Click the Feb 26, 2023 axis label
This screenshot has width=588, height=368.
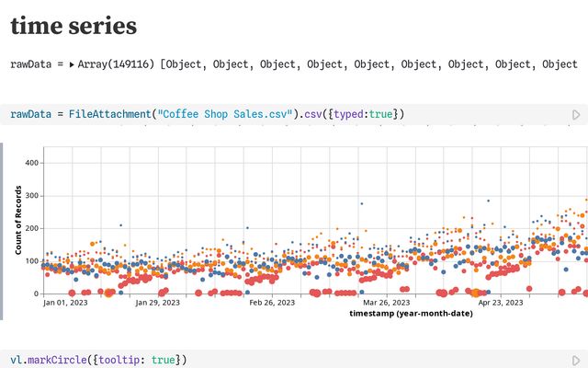(x=273, y=302)
